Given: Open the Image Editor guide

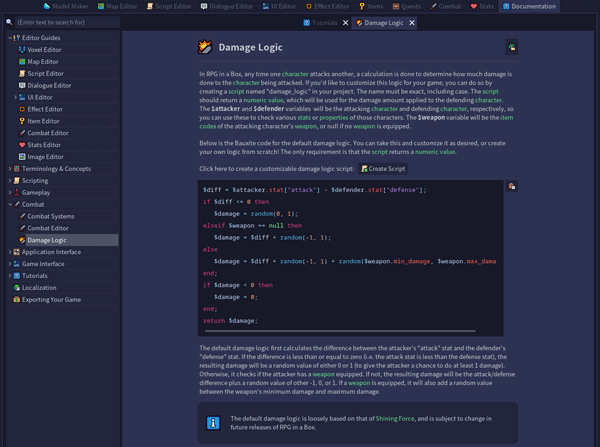Looking at the screenshot, I should [x=44, y=157].
